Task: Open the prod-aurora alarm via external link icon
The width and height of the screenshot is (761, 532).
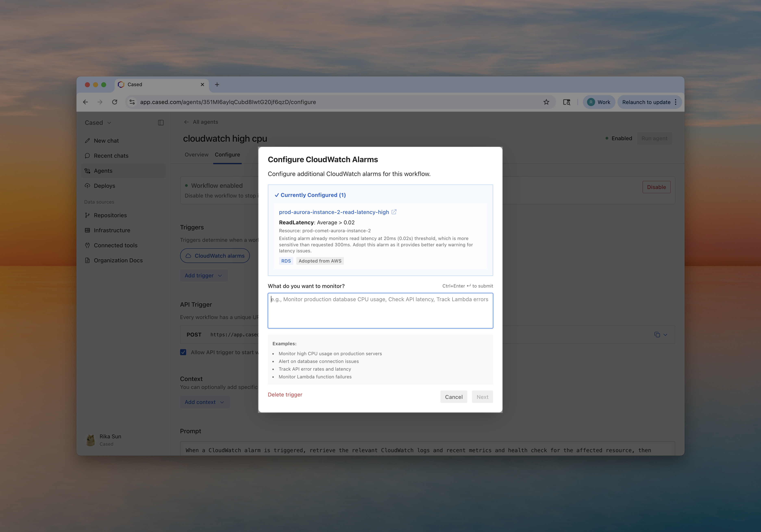Action: (x=394, y=212)
